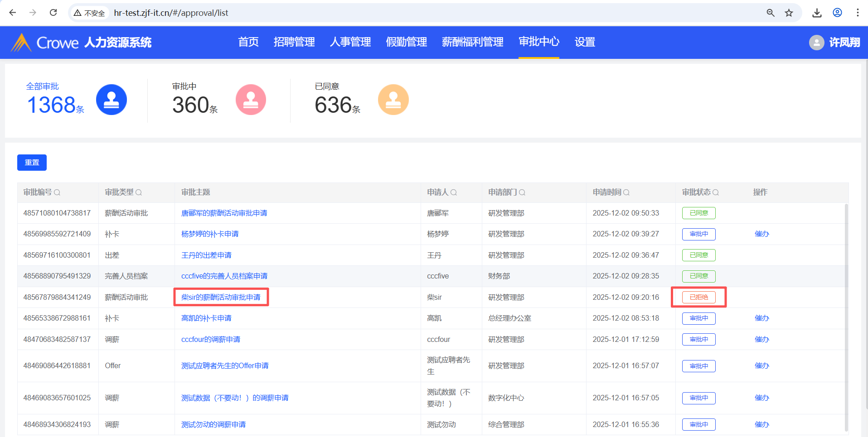This screenshot has width=868, height=437.
Task: Click the blue 全部审批 stamp icon
Action: (x=112, y=100)
